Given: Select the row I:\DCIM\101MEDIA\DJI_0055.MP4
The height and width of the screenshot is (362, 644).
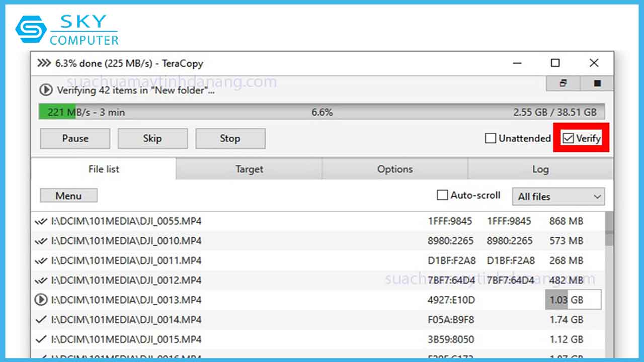Looking at the screenshot, I should [317, 221].
